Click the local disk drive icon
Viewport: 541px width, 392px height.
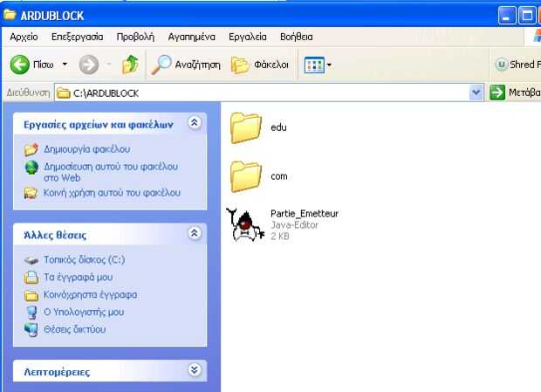[x=31, y=260]
